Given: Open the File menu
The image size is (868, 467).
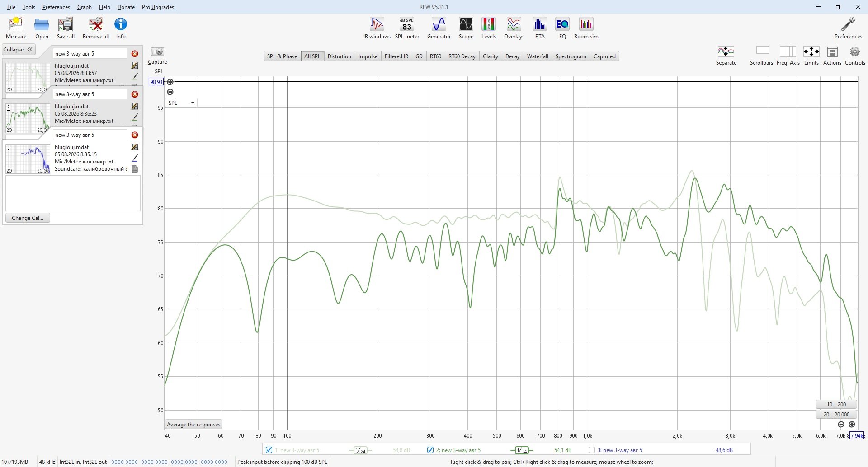Looking at the screenshot, I should tap(11, 7).
